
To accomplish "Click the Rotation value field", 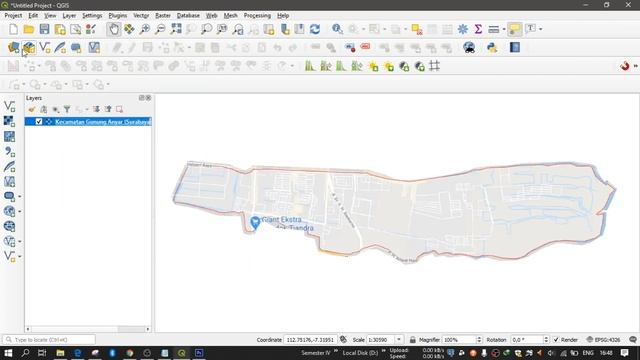I will (527, 340).
